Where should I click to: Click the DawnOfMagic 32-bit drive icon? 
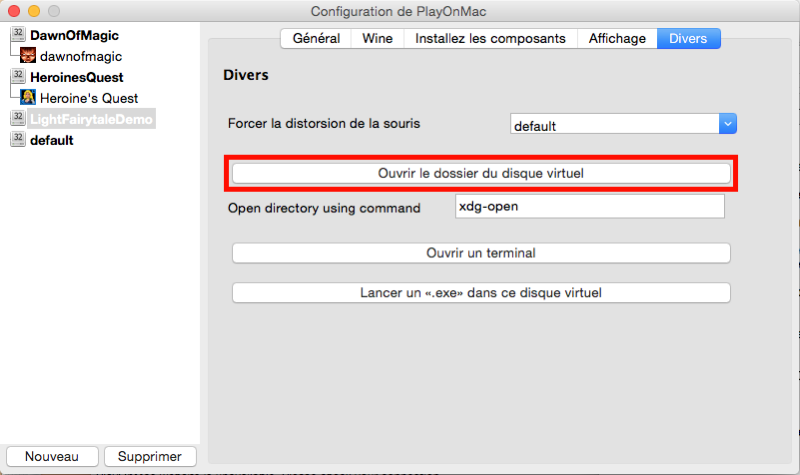click(x=18, y=34)
